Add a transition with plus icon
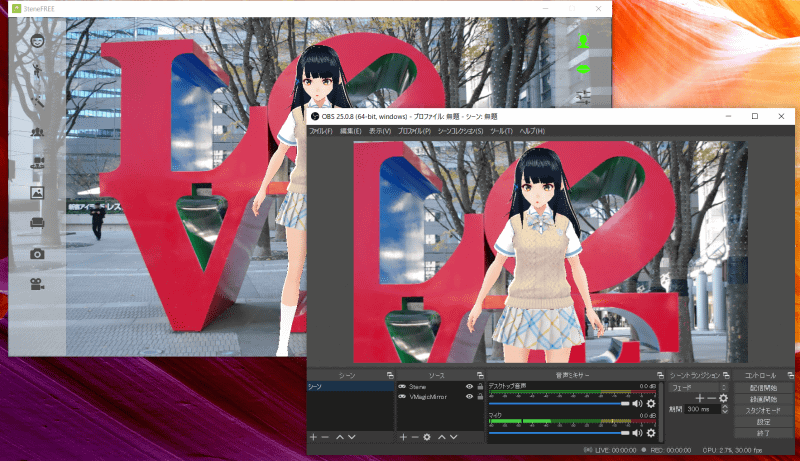The width and height of the screenshot is (800, 461). tap(699, 398)
